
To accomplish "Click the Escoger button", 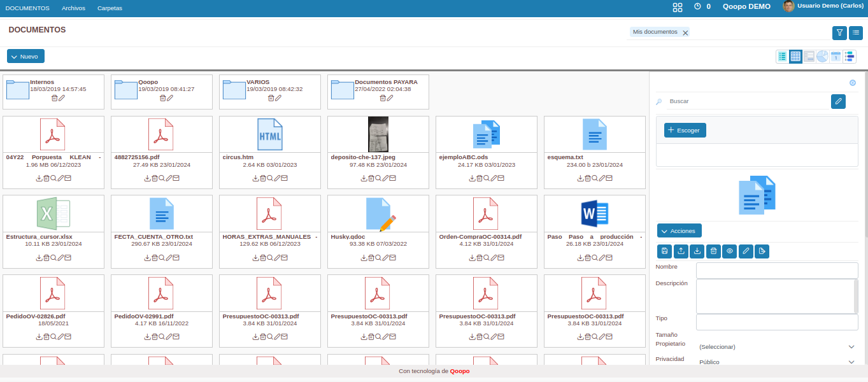I will point(685,130).
